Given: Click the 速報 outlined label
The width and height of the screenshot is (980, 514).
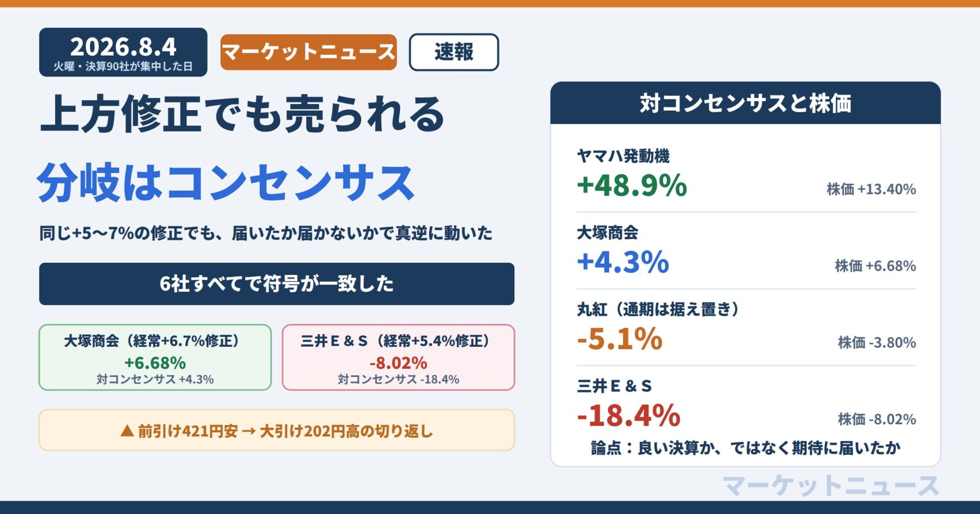Looking at the screenshot, I should pyautogui.click(x=454, y=52).
